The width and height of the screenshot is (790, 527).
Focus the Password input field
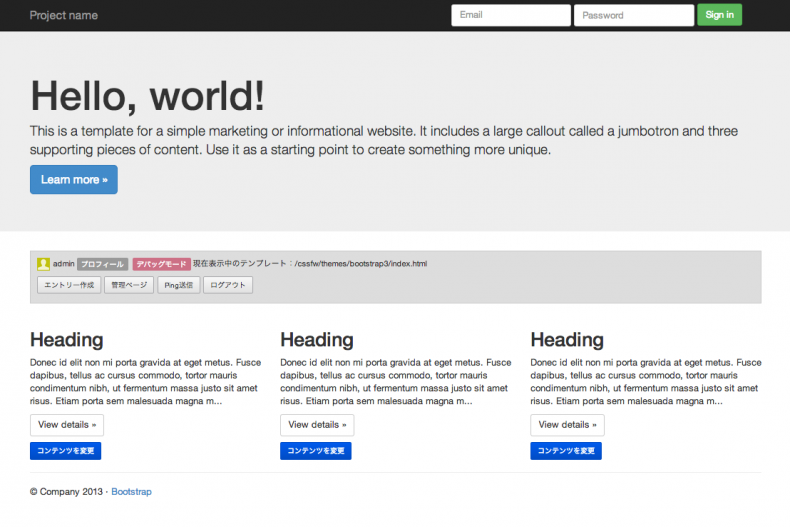[633, 15]
